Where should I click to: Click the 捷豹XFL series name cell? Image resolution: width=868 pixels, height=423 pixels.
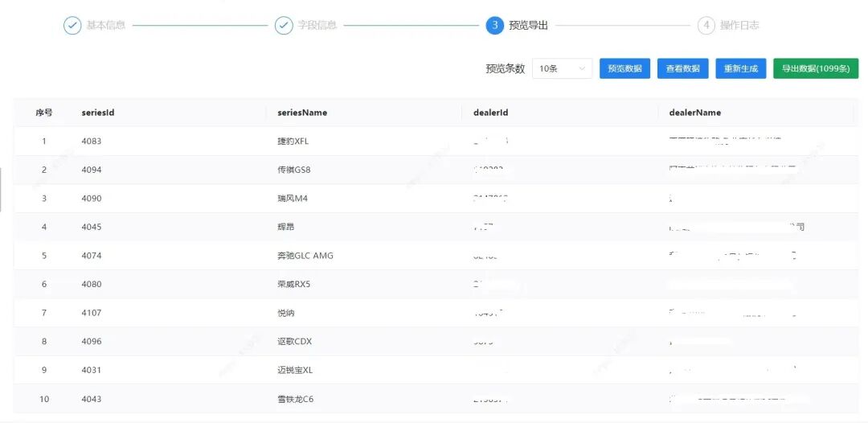293,142
